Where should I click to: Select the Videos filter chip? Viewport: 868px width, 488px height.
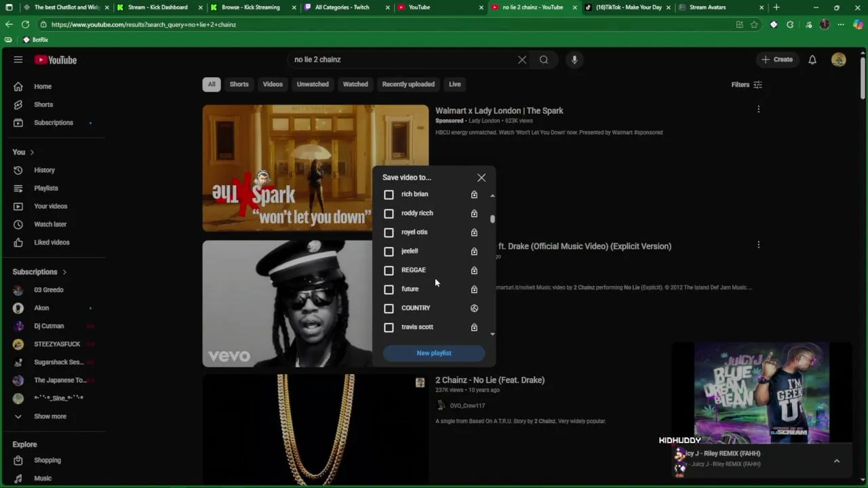(273, 85)
